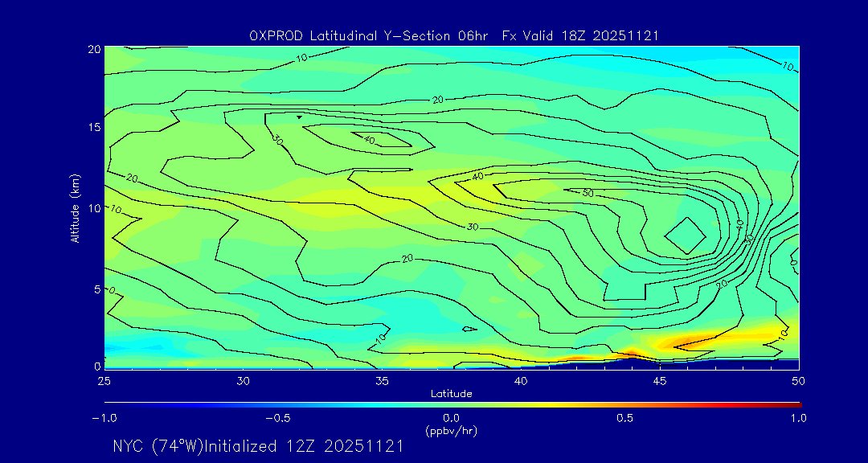The image size is (868, 463).
Task: Click the 40 contour label inside the upper-left oval
Action: pyautogui.click(x=370, y=140)
